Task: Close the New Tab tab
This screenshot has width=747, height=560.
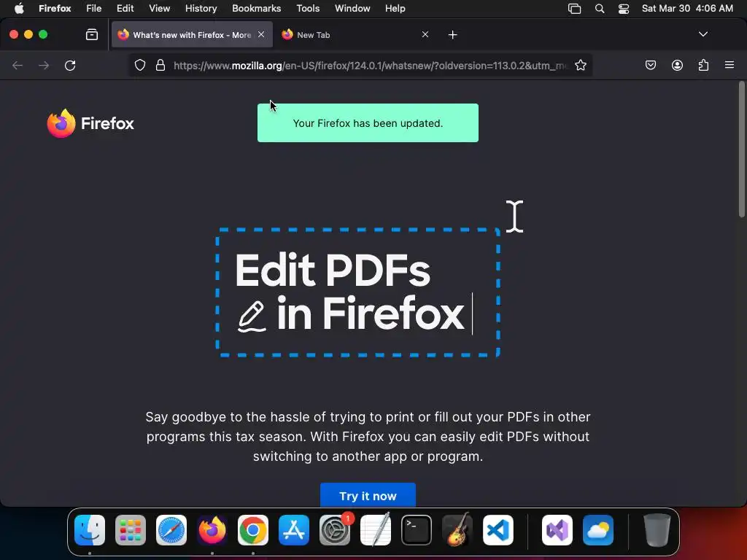Action: (x=425, y=34)
